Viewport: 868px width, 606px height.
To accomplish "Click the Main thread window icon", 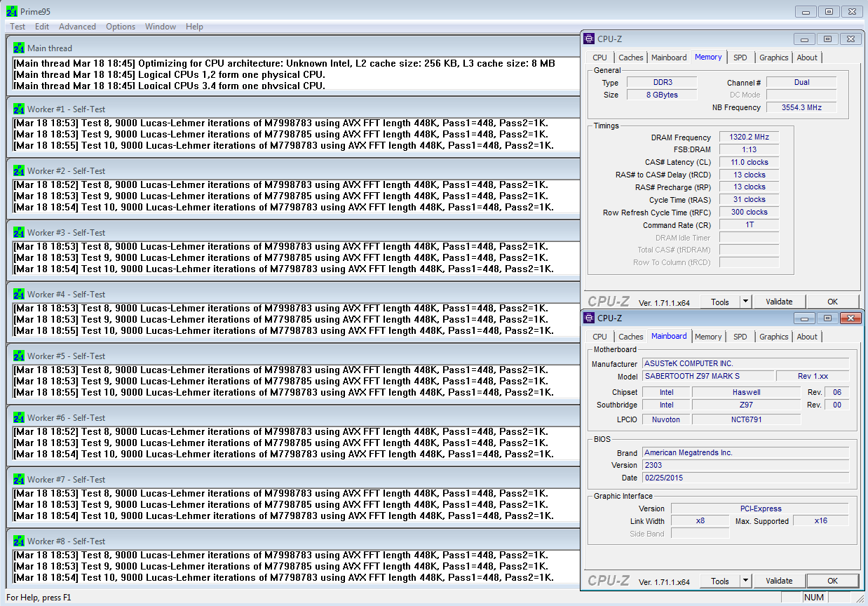I will click(19, 48).
